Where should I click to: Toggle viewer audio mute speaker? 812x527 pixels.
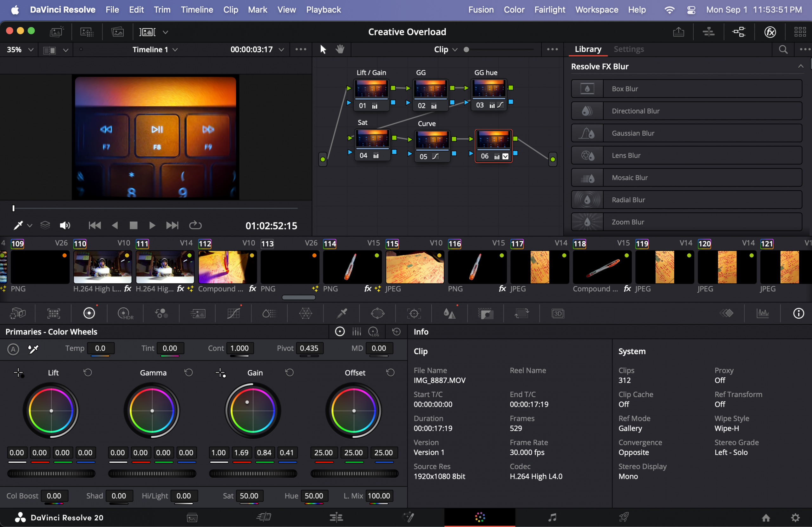64,225
